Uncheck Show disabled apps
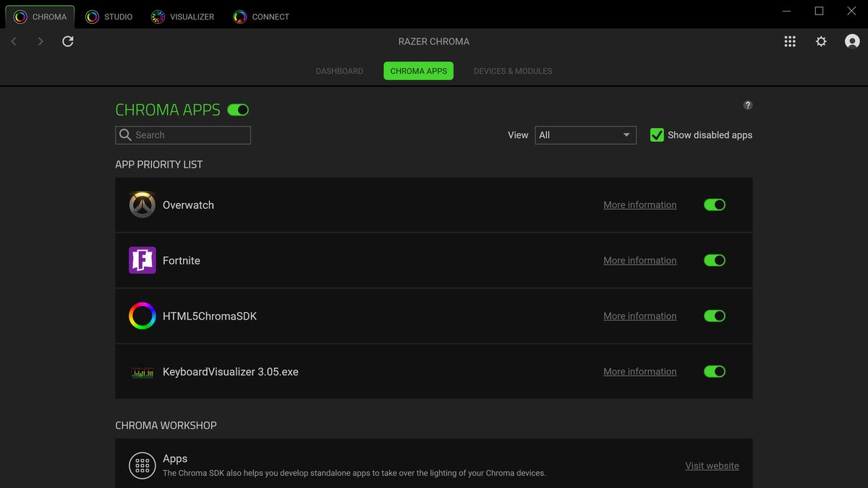Image resolution: width=868 pixels, height=488 pixels. coord(657,134)
